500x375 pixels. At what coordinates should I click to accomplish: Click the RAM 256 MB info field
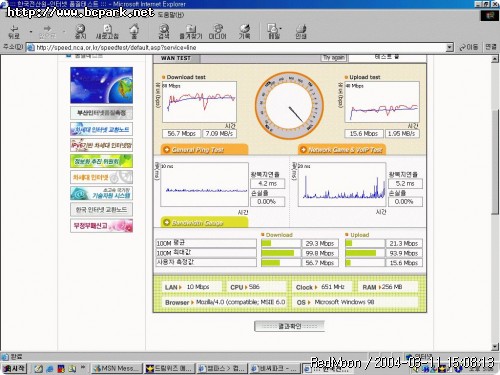pos(388,287)
